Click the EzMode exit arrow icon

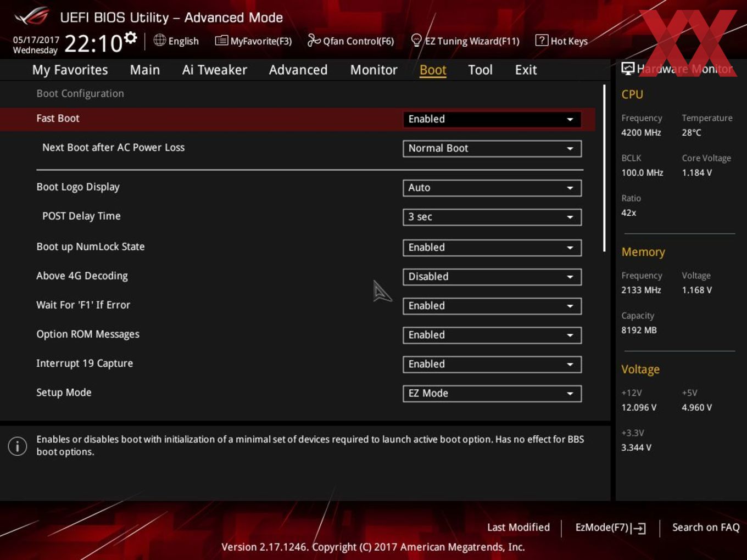(x=638, y=528)
